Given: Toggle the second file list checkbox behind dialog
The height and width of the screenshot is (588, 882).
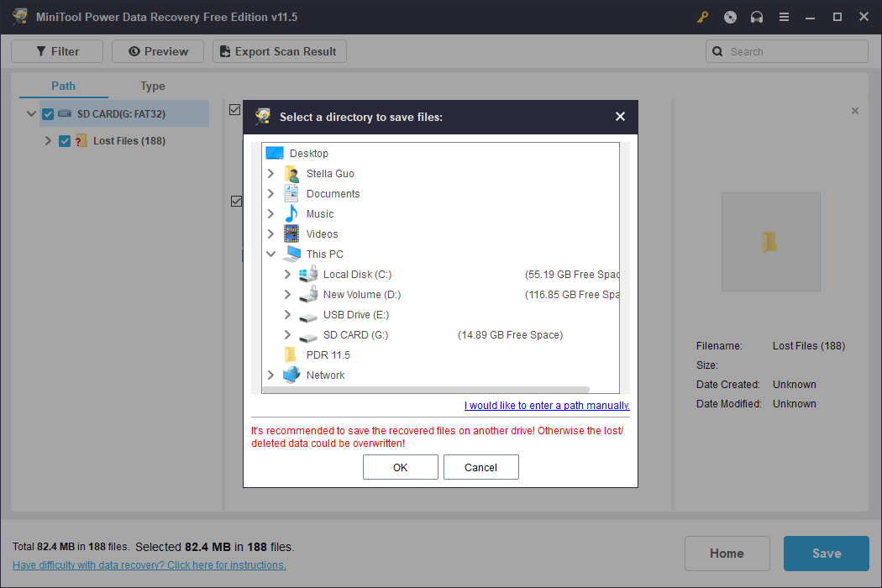Looking at the screenshot, I should click(x=236, y=201).
